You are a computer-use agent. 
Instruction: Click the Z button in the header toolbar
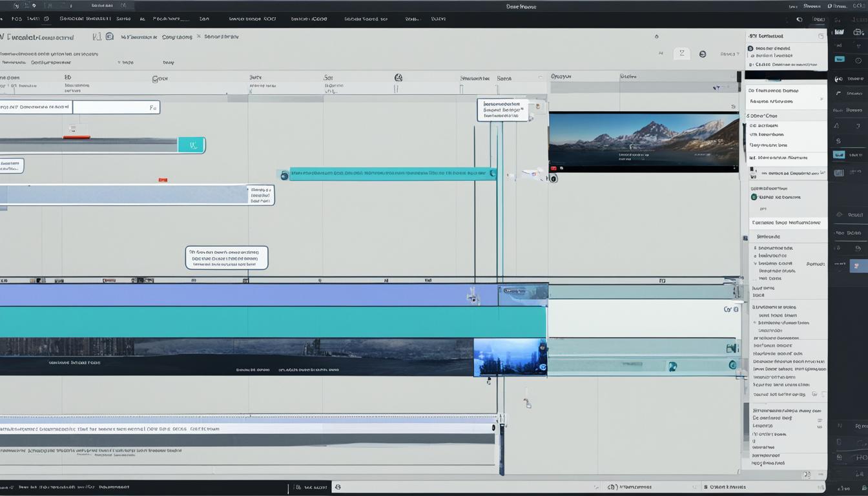pos(681,54)
